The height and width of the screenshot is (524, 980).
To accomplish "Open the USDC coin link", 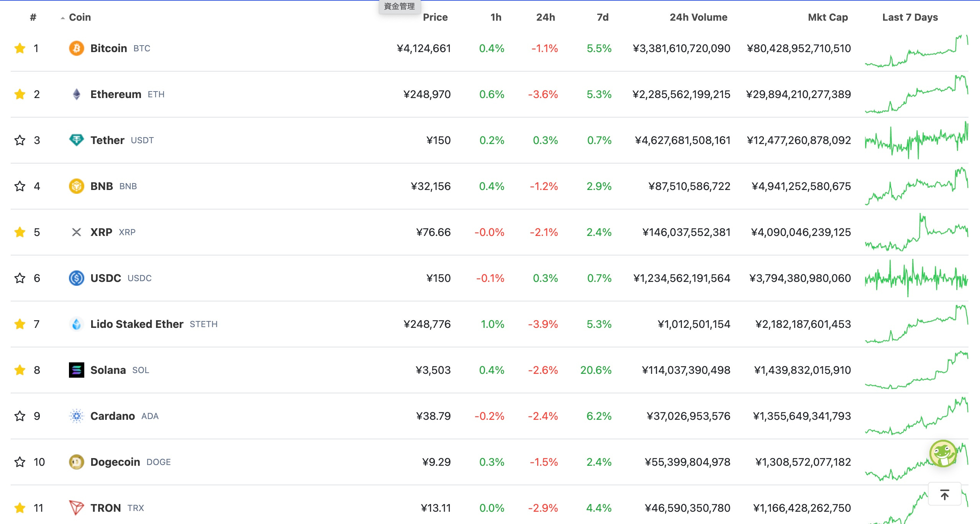I will coord(121,278).
